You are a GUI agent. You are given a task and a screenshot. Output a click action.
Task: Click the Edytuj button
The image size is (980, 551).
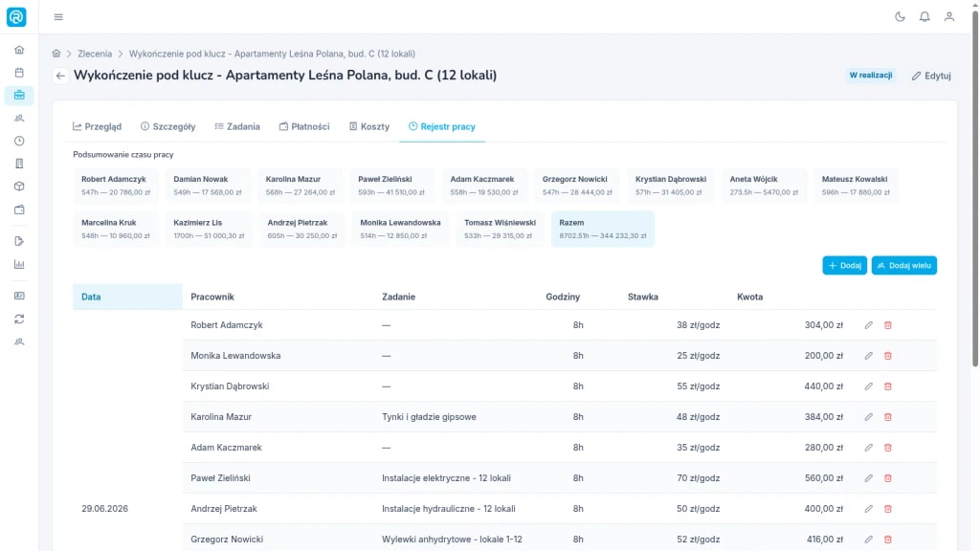(930, 76)
